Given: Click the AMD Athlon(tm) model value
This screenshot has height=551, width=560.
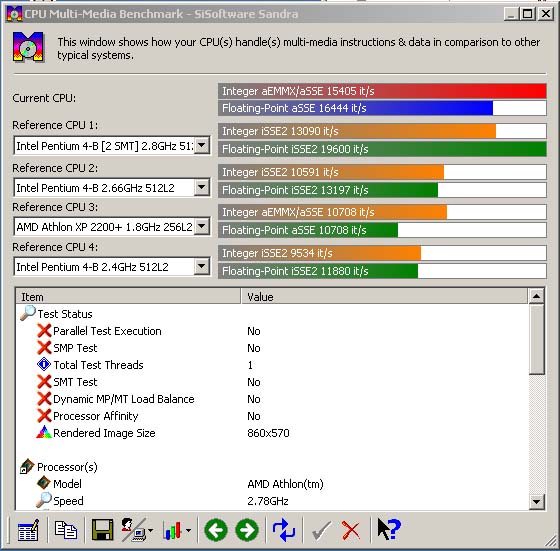Looking at the screenshot, I should tap(285, 484).
